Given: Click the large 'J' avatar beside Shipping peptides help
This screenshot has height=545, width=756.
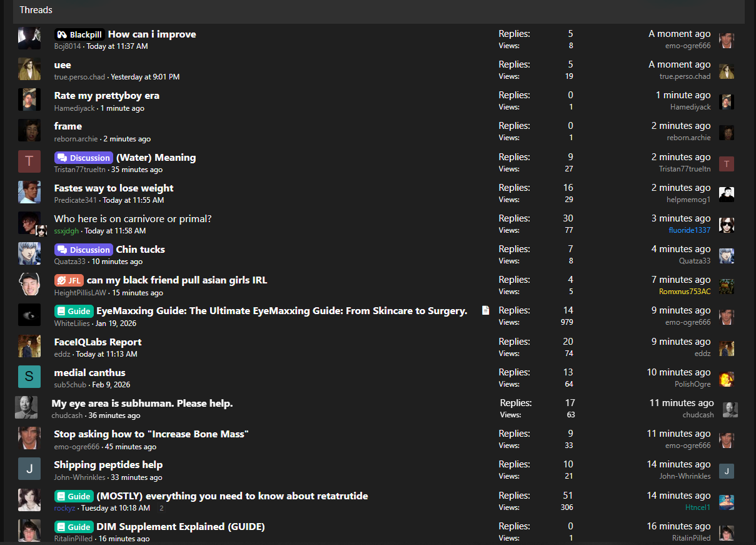Looking at the screenshot, I should tap(29, 469).
